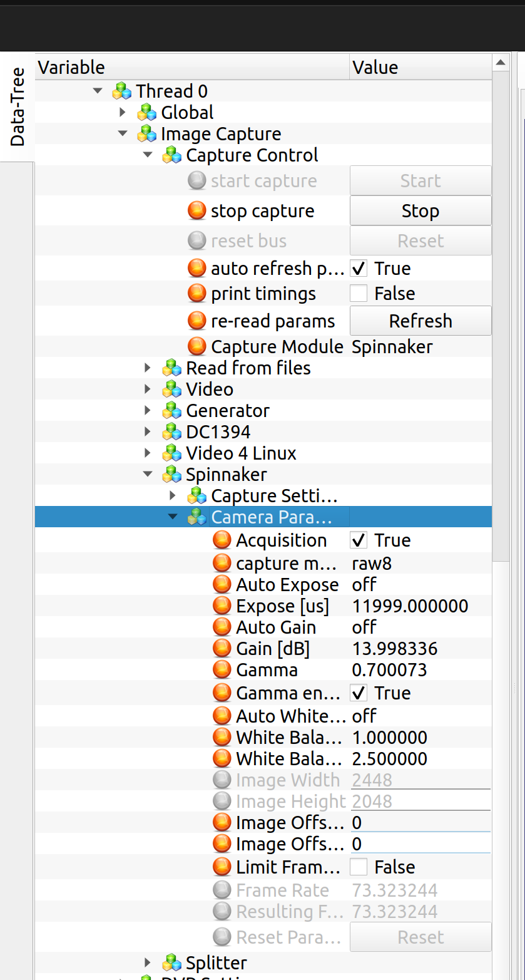
Task: Select the Generator tree row label
Action: tap(228, 411)
